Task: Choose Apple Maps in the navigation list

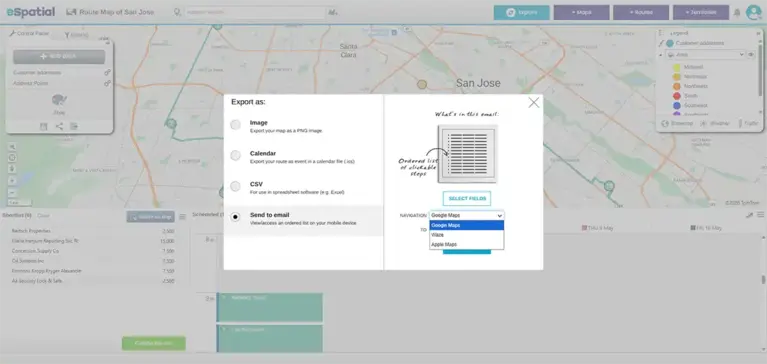Action: pyautogui.click(x=467, y=244)
